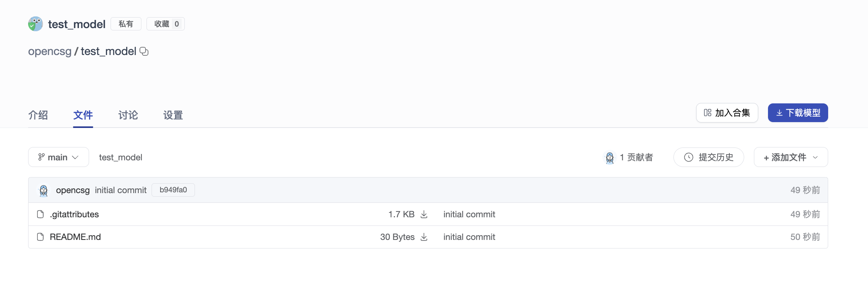Click the copy icon next to opencsg/test_model
The height and width of the screenshot is (284, 868).
[x=144, y=51]
